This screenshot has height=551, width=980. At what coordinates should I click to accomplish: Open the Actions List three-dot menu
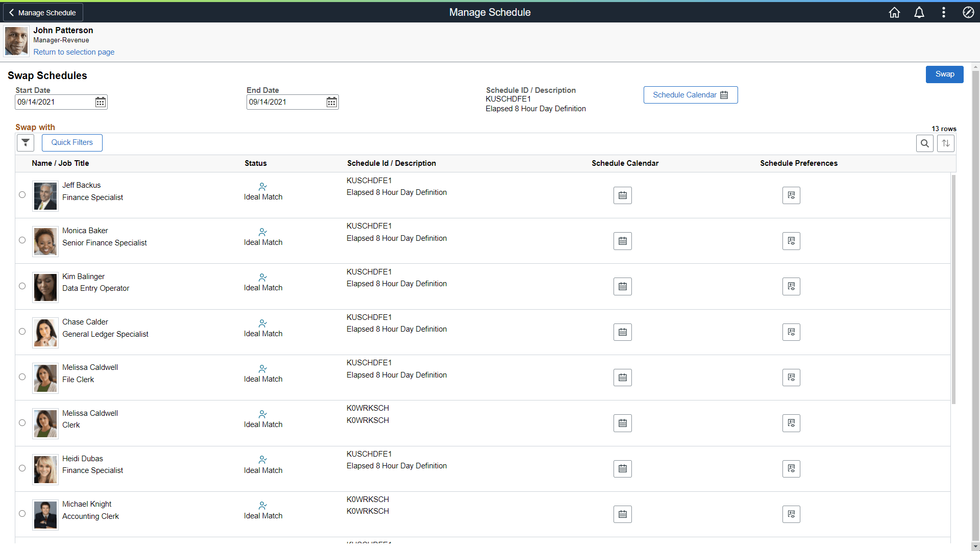(x=944, y=12)
